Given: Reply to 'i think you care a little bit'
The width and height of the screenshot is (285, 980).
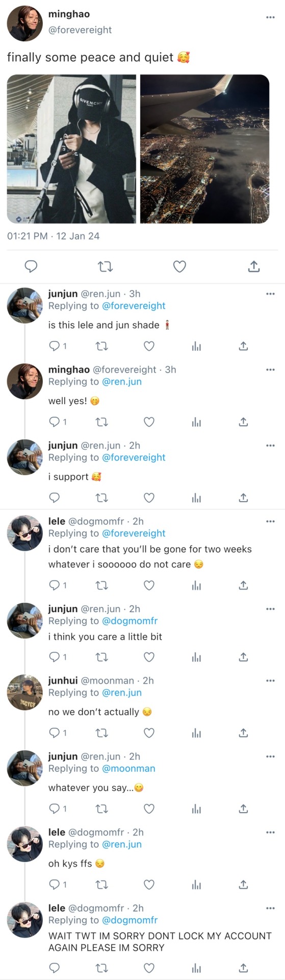Looking at the screenshot, I should pos(55,657).
